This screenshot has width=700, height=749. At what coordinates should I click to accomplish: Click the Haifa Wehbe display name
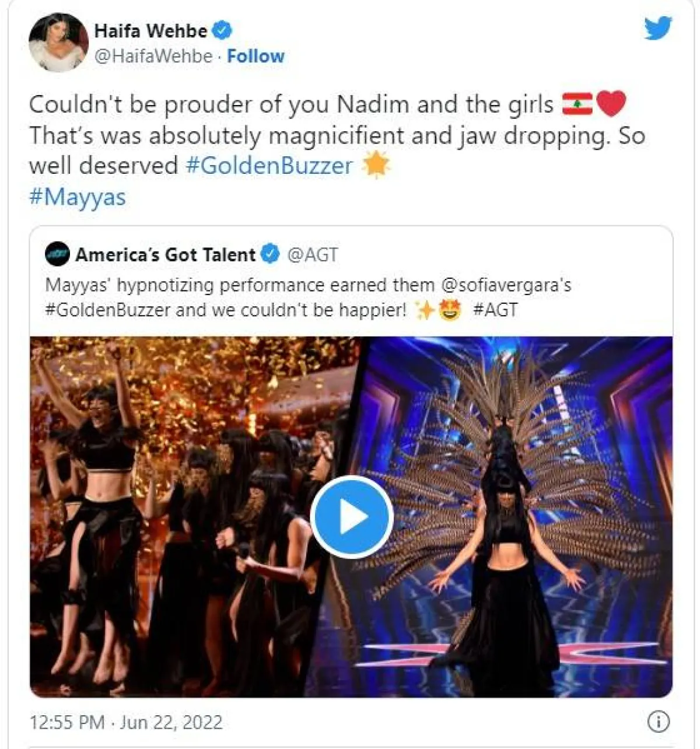(x=150, y=30)
